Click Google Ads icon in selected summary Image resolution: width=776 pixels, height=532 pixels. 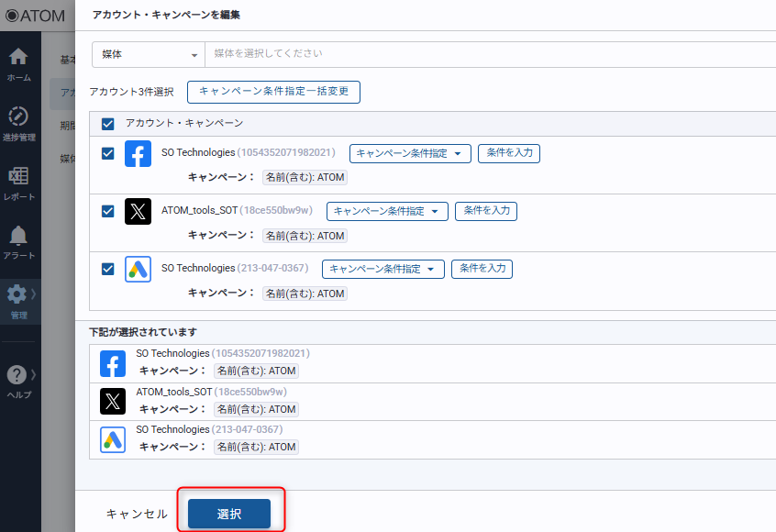[x=113, y=439]
